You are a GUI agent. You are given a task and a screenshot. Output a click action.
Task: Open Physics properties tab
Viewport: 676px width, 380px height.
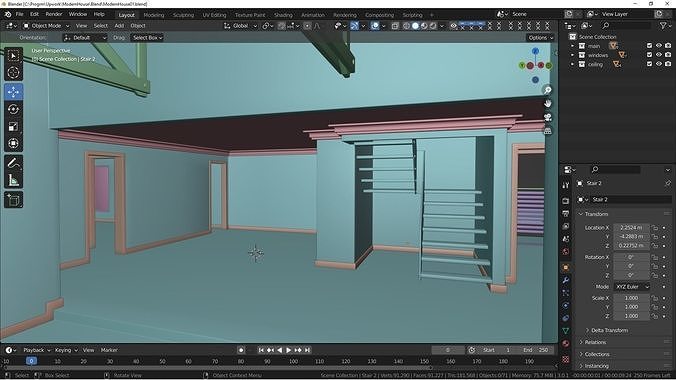click(x=566, y=305)
